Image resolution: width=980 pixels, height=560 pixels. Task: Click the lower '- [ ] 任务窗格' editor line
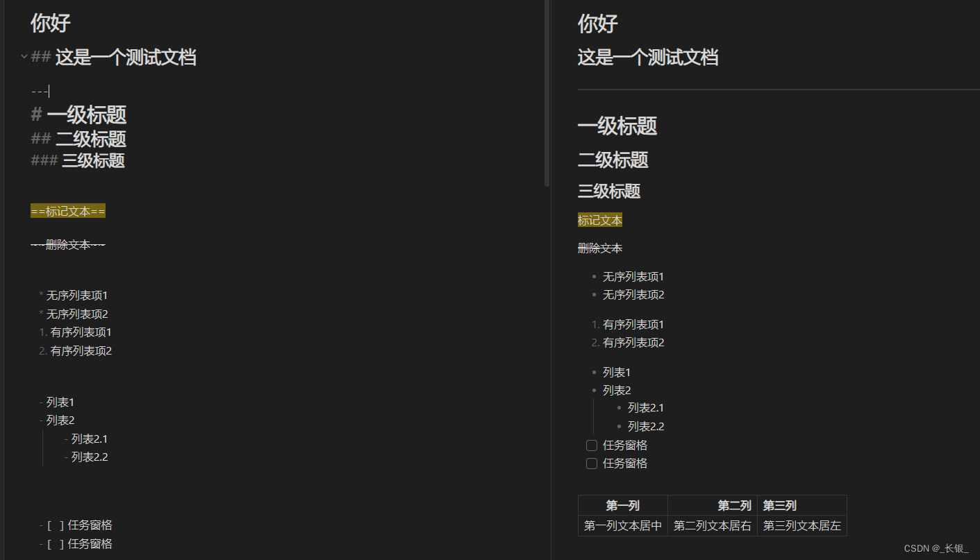(76, 544)
